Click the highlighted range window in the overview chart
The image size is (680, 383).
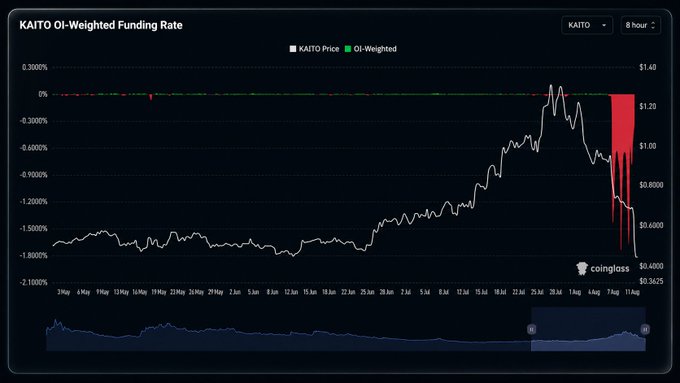(x=588, y=329)
